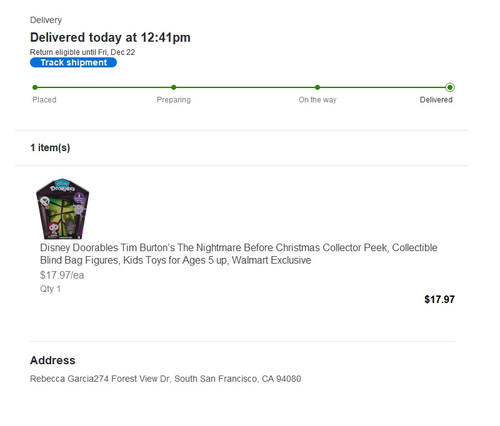Click the Delivered status circle marker

(x=450, y=87)
